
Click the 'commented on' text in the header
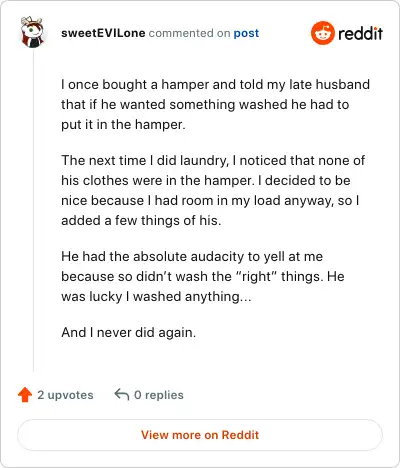point(189,33)
